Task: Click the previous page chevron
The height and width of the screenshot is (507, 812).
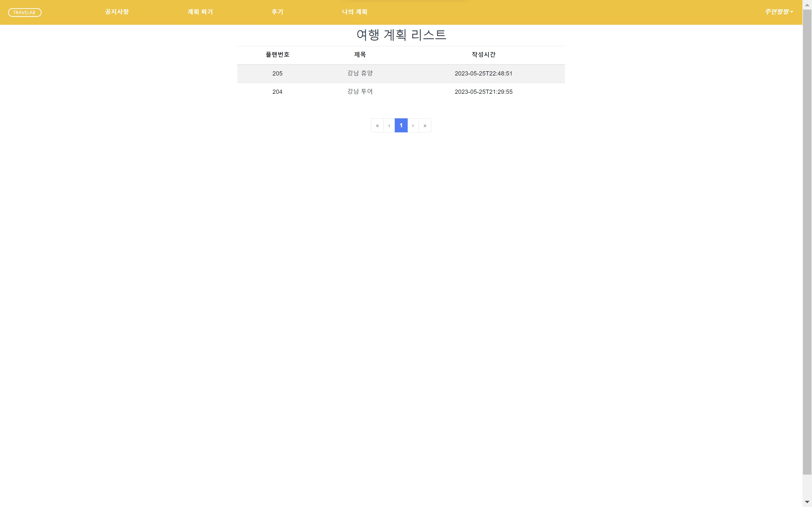Action: tap(389, 125)
